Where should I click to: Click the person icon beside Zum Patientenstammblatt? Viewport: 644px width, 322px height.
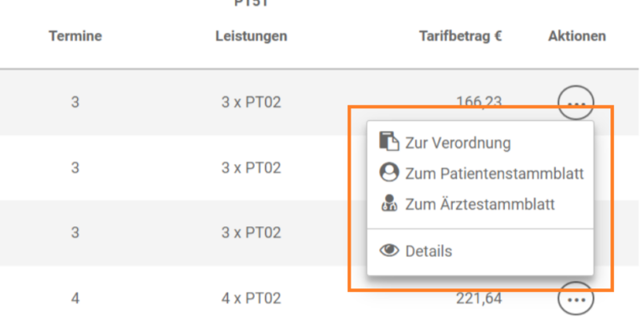pos(389,173)
